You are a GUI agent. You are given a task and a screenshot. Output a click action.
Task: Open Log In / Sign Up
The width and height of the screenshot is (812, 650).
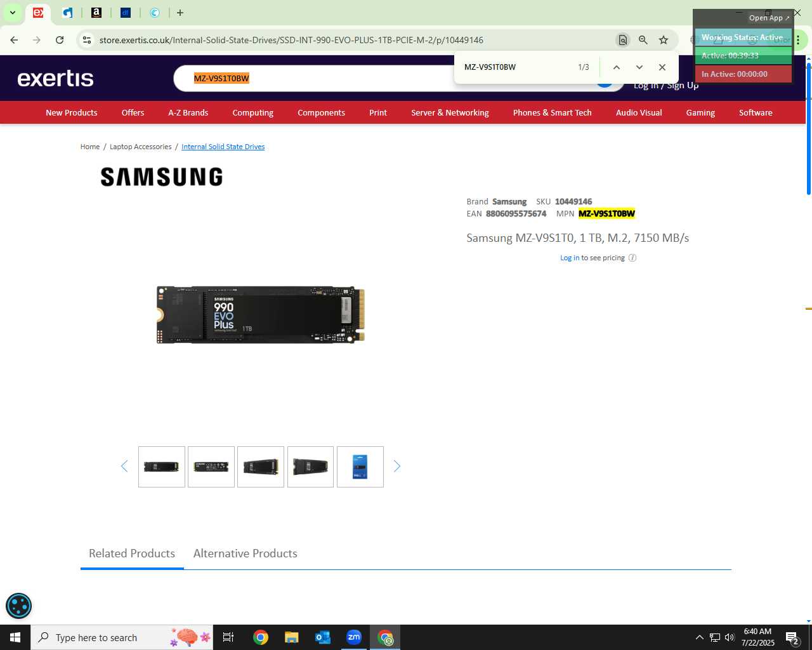[666, 85]
